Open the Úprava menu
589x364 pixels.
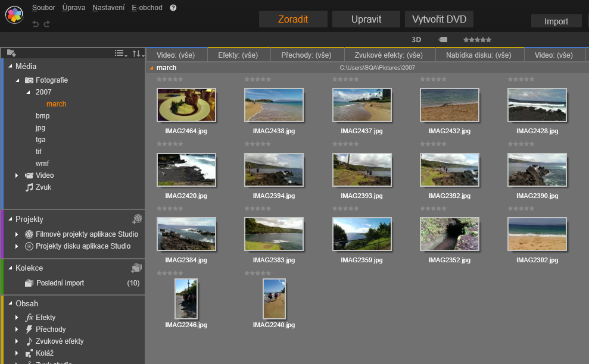pos(74,8)
